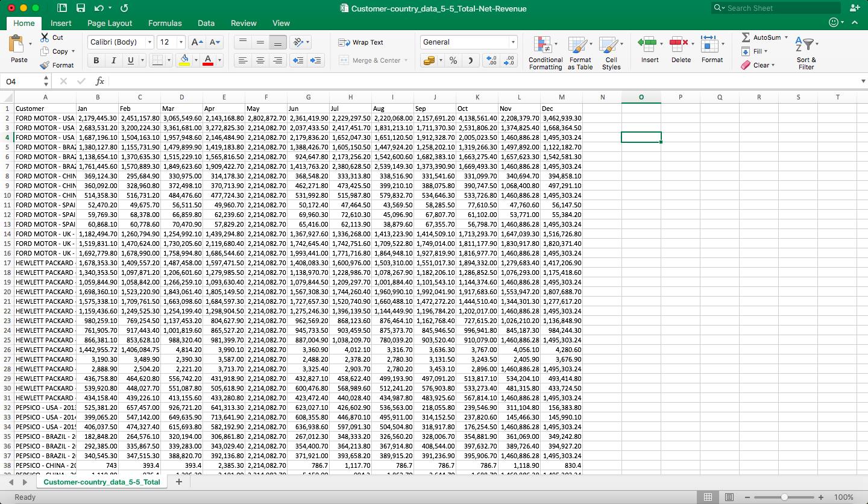Increase font size with large A icon

[x=197, y=42]
